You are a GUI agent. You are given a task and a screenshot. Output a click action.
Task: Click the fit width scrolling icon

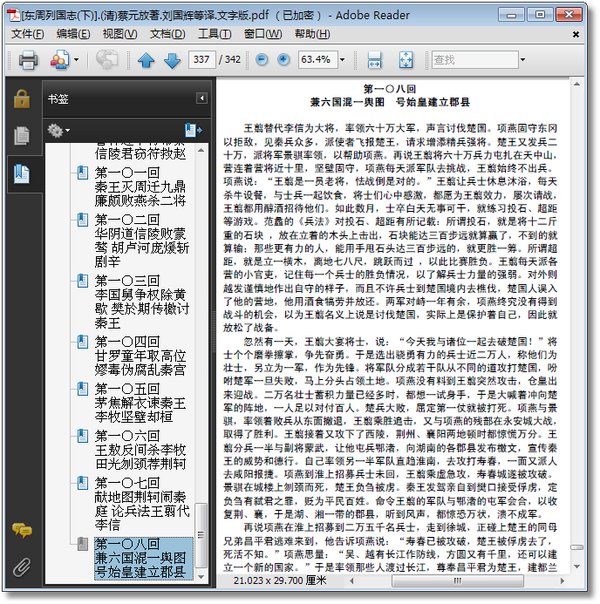click(374, 60)
